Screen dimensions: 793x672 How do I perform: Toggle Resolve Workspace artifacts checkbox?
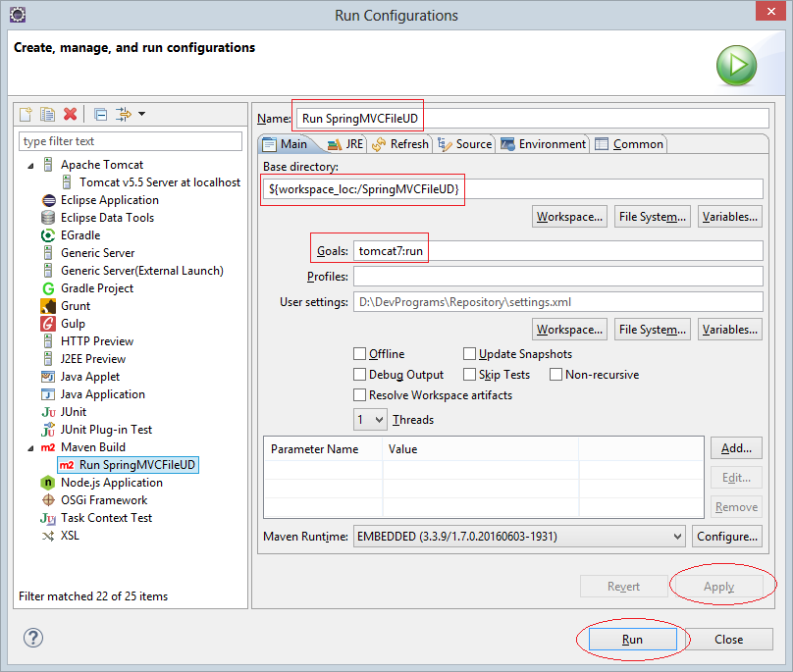(359, 395)
